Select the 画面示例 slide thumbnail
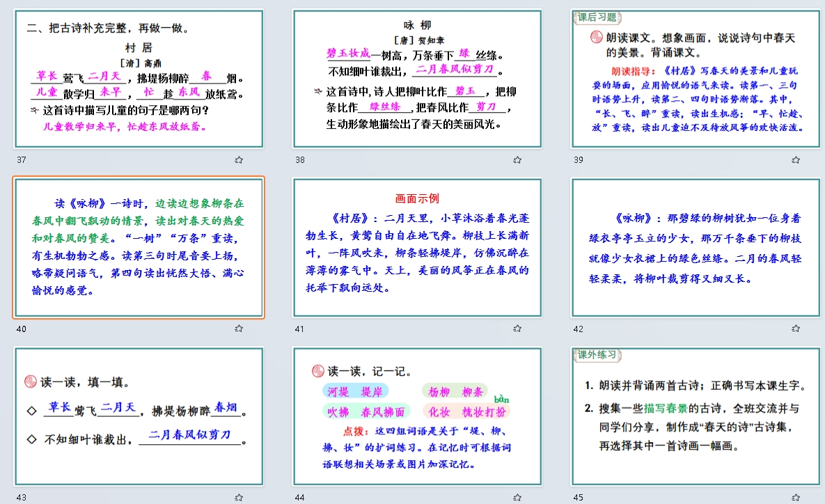This screenshot has height=504, width=825. coord(417,248)
